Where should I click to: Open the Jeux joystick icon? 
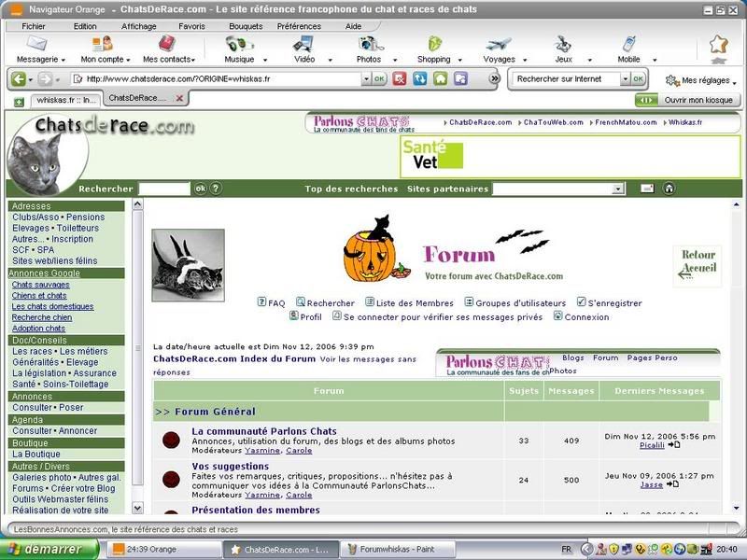pos(563,44)
